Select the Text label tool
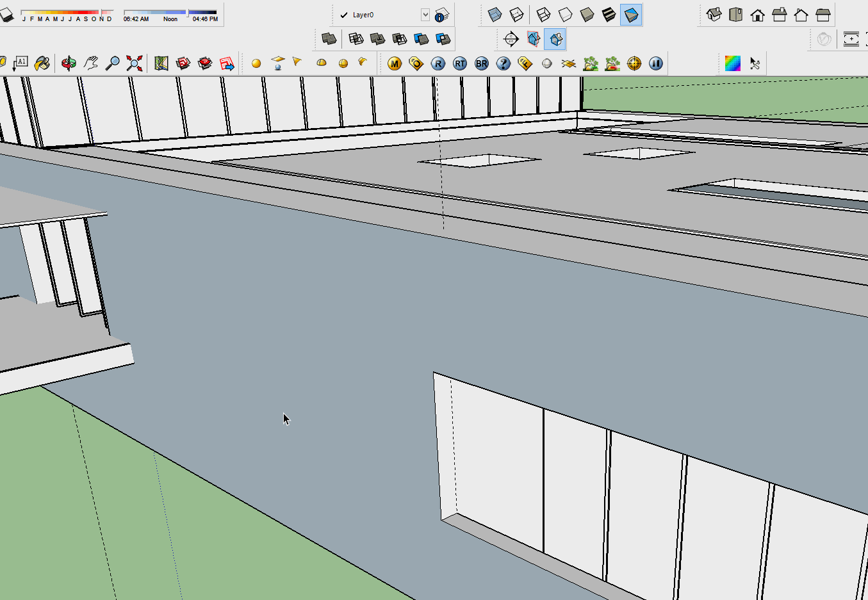Viewport: 868px width, 600px height. [x=20, y=63]
